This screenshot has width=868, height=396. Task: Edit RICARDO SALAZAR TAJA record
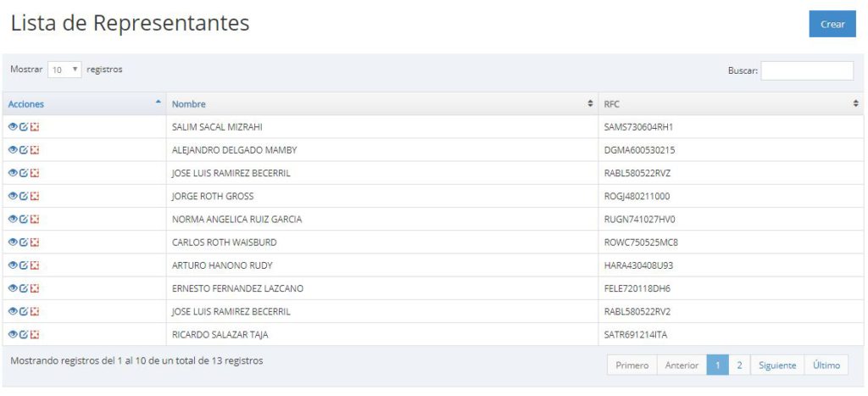tap(24, 334)
